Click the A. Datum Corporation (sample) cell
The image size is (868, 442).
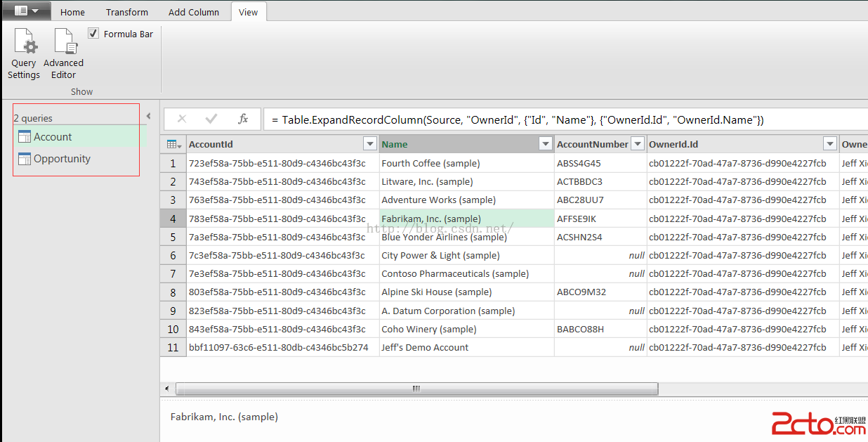click(x=467, y=311)
